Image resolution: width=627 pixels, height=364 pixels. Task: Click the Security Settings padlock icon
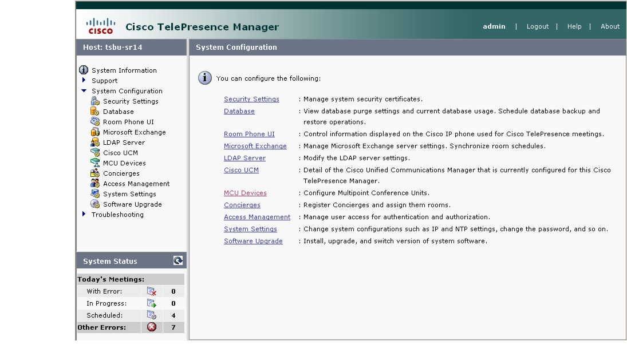95,101
